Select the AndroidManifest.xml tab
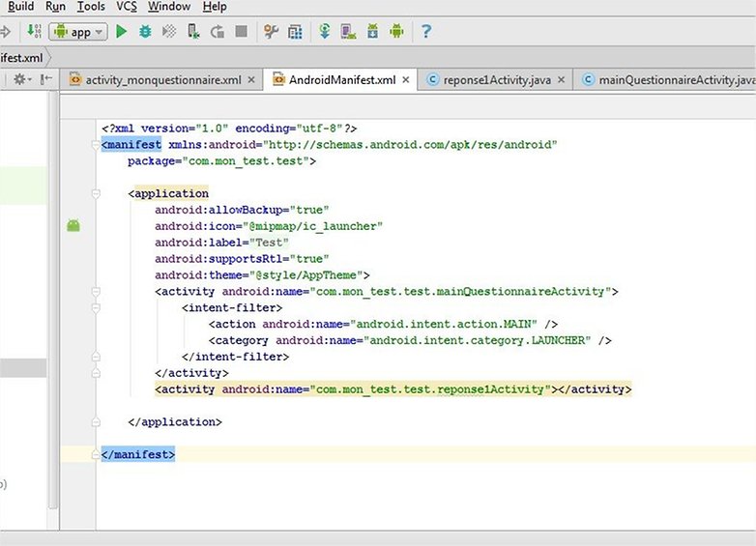Image resolution: width=756 pixels, height=546 pixels. [342, 80]
